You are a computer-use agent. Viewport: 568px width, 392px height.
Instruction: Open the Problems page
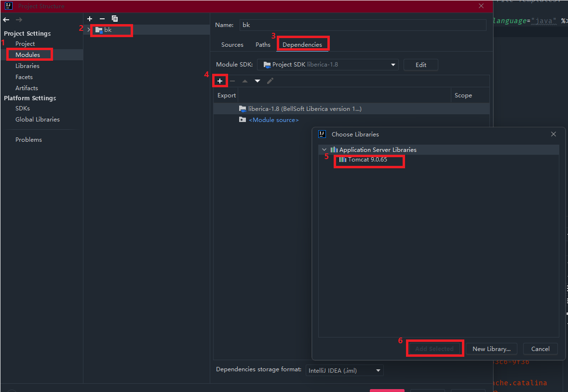click(28, 139)
